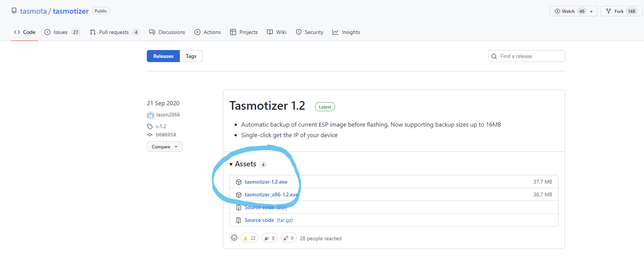Click the Public visibility badge
Image resolution: width=644 pixels, height=257 pixels.
tap(101, 11)
